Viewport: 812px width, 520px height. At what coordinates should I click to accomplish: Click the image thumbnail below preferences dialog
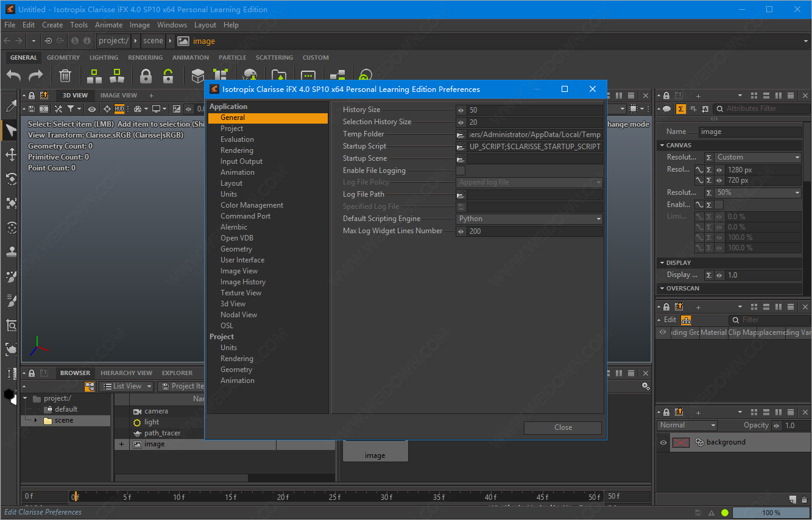375,451
